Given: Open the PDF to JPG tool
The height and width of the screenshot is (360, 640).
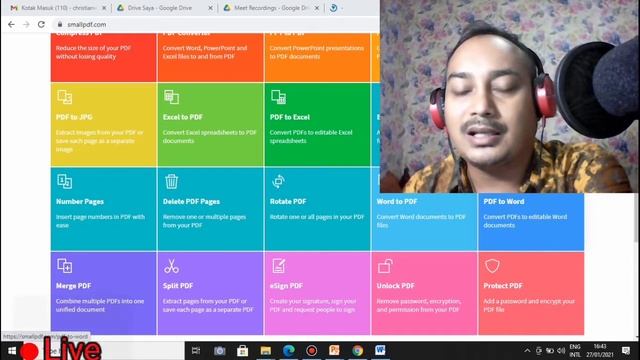Looking at the screenshot, I should [103, 124].
